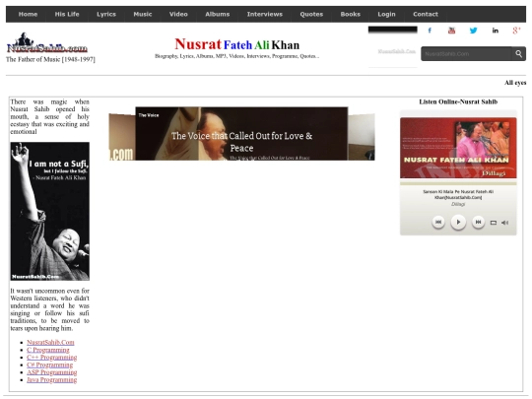The width and height of the screenshot is (532, 399).
Task: Focus the NusratSahib.Com search field
Action: [x=467, y=53]
